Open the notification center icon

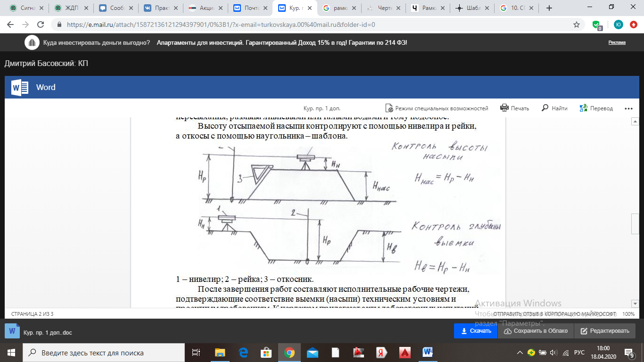[x=629, y=353]
